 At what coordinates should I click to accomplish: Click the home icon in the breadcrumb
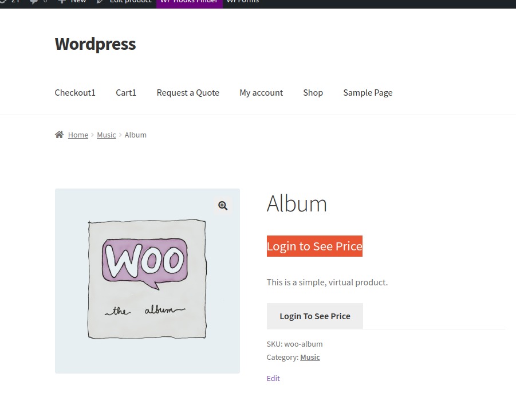click(59, 135)
